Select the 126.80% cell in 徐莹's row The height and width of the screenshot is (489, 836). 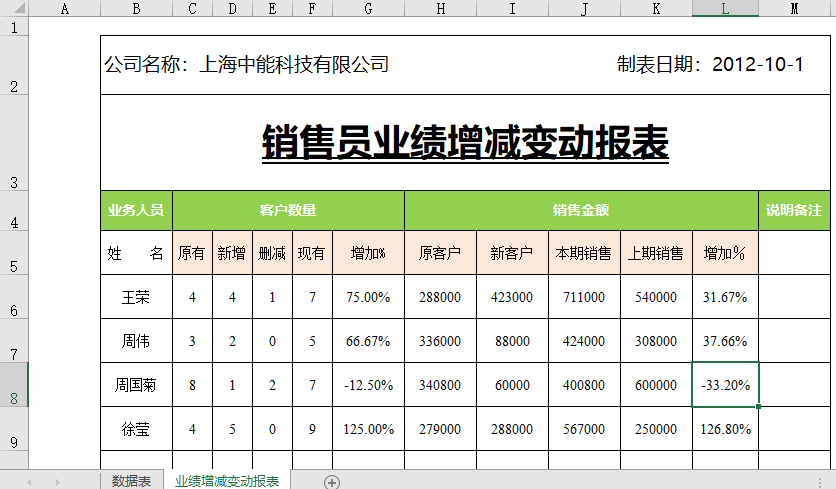coord(725,429)
